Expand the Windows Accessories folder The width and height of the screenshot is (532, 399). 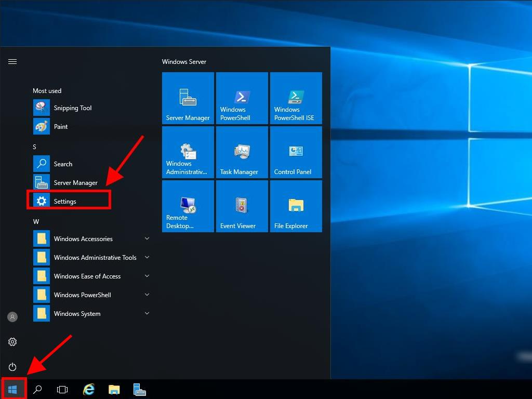pos(83,239)
